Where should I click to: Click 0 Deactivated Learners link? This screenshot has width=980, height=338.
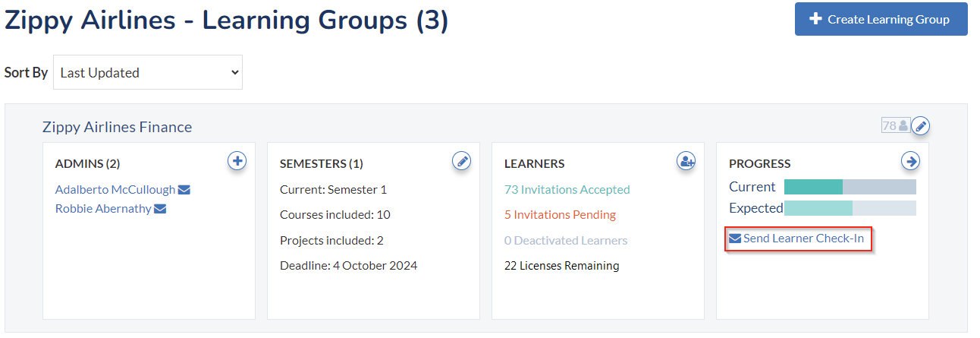point(566,241)
